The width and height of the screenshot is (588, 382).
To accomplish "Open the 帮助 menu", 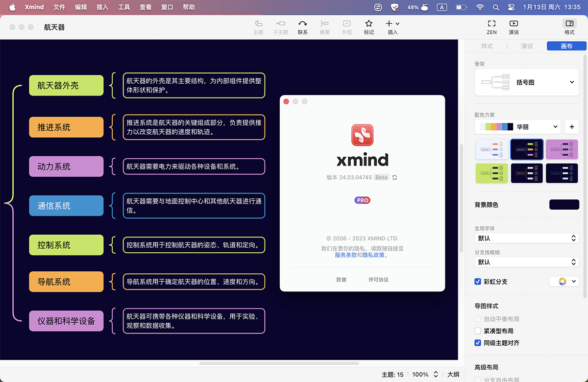I will pos(189,7).
